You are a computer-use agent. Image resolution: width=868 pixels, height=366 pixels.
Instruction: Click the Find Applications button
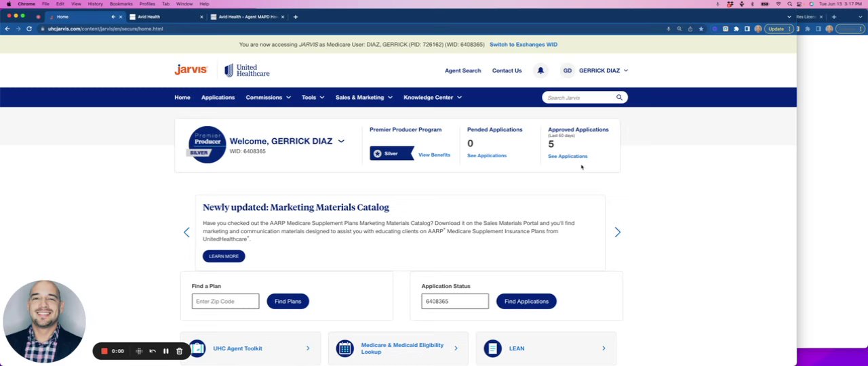[526, 301]
